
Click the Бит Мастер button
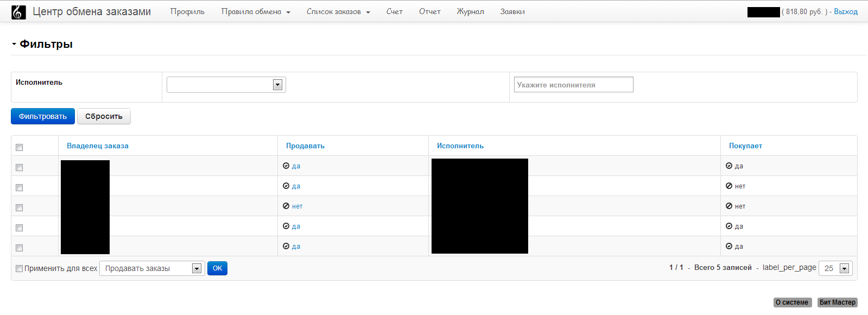838,303
